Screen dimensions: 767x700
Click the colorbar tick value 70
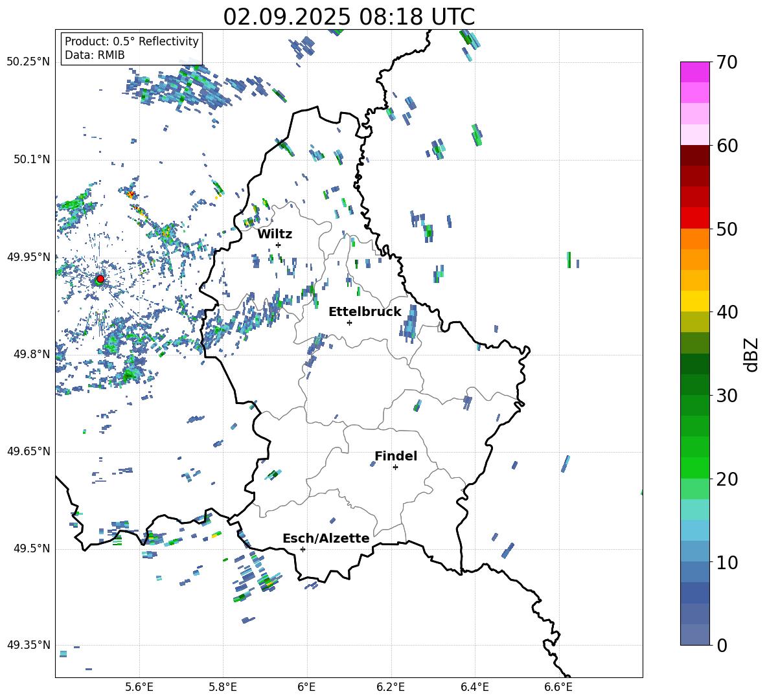point(727,62)
